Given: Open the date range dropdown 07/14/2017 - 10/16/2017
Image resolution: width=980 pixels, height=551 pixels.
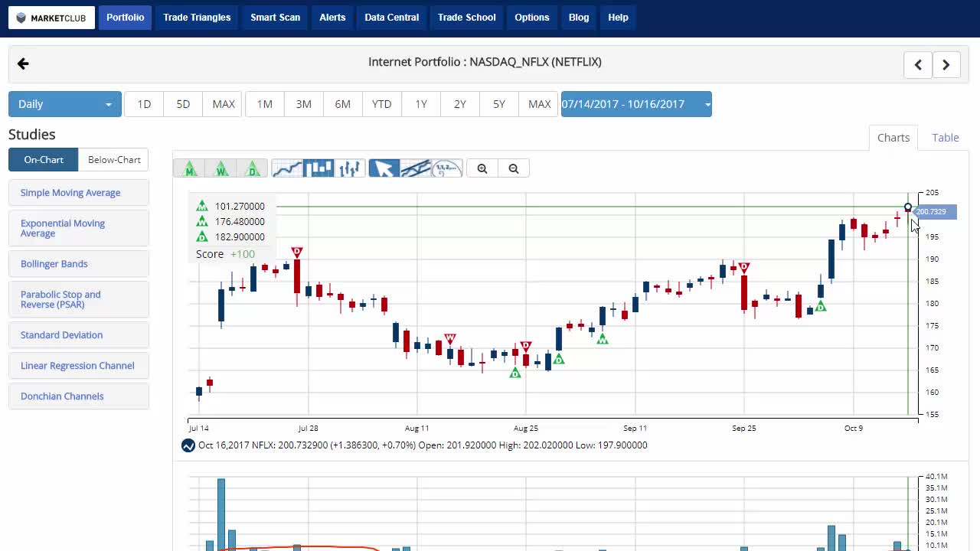Looking at the screenshot, I should pos(636,104).
